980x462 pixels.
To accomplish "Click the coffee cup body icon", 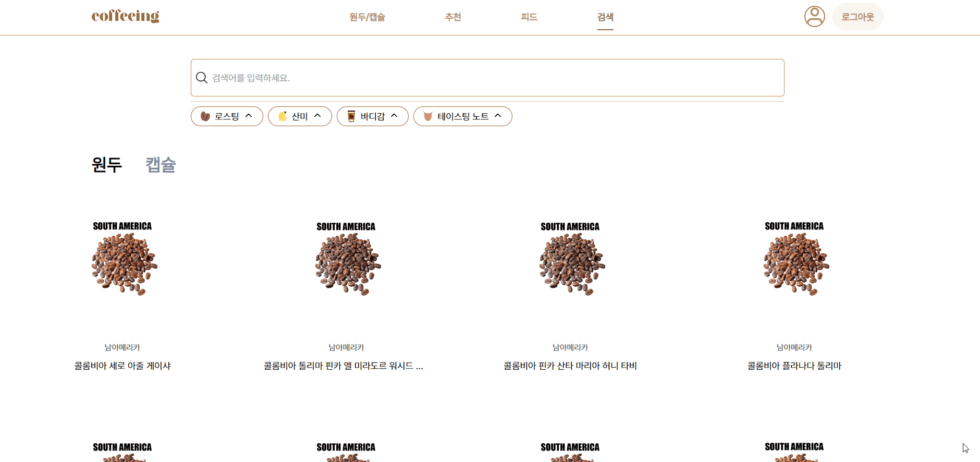I will pyautogui.click(x=351, y=116).
